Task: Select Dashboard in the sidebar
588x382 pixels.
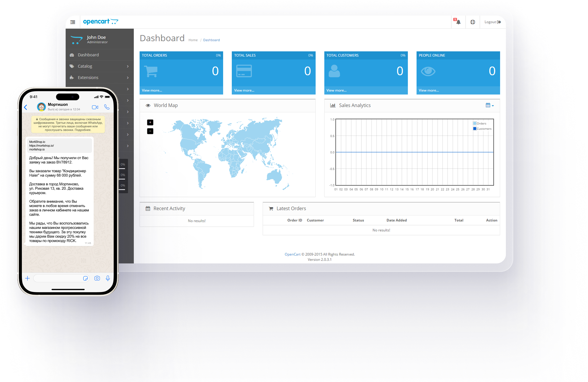Action: tap(88, 55)
